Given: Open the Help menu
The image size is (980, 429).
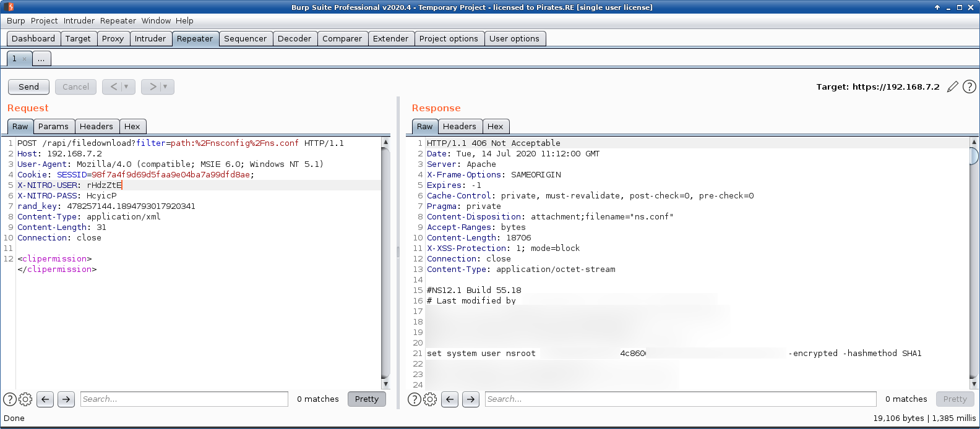Looking at the screenshot, I should [x=184, y=20].
